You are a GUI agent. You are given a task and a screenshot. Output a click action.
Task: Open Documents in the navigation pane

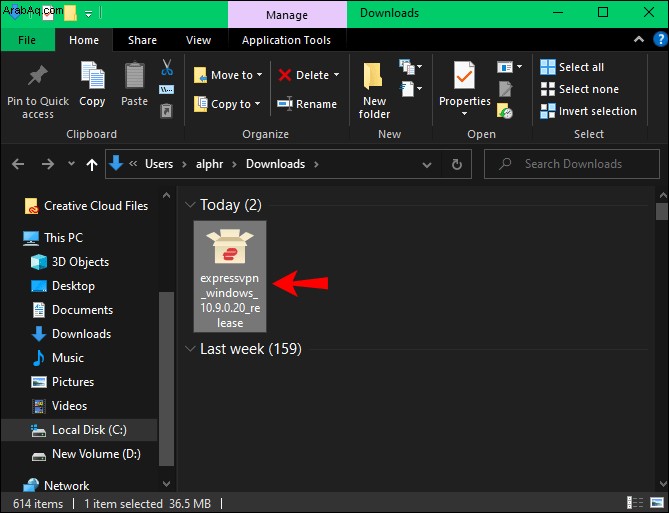click(72, 309)
